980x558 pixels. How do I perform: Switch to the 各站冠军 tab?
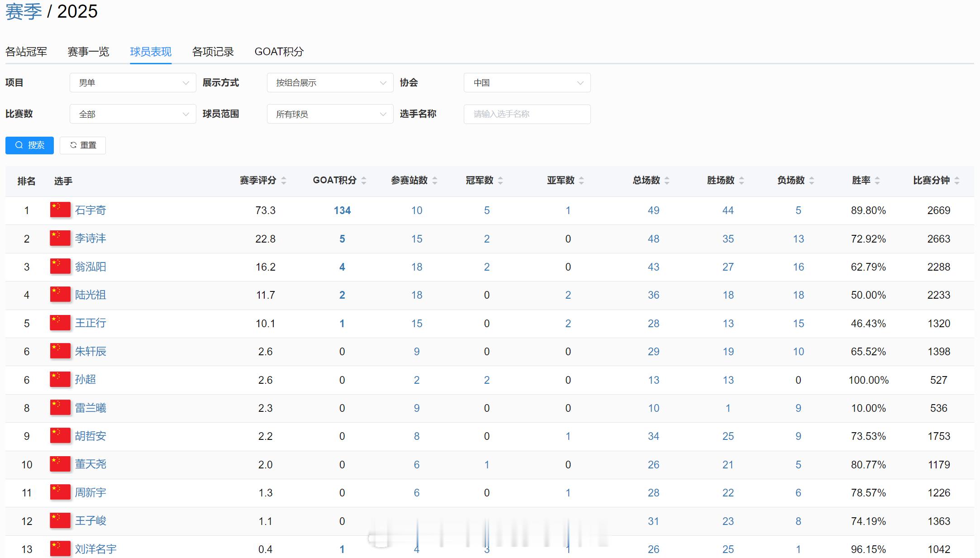tap(26, 52)
